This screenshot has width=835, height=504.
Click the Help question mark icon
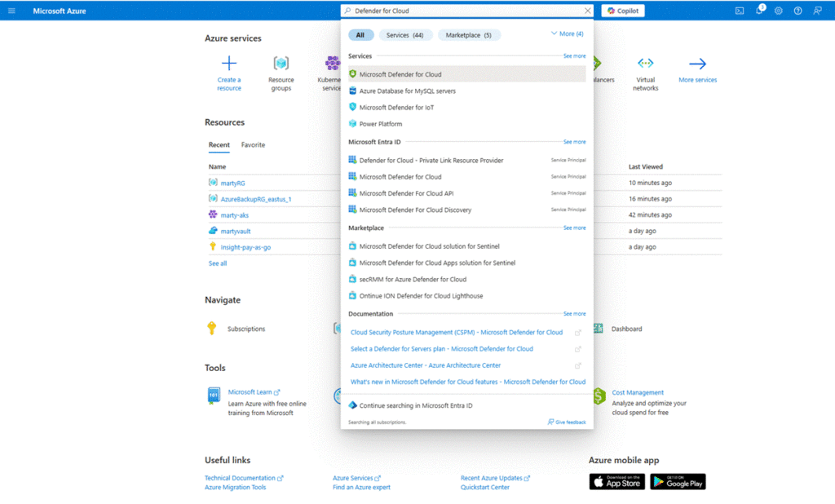(x=797, y=11)
